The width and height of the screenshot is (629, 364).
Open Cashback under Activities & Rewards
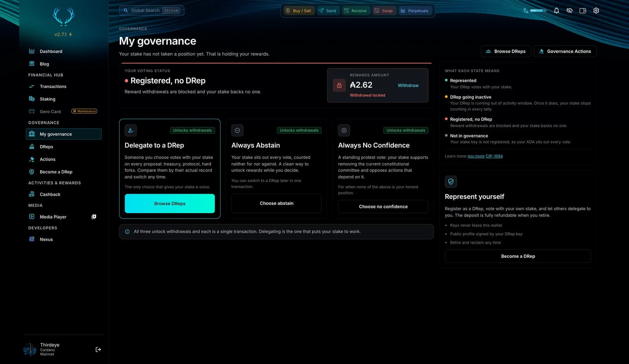[64, 194]
